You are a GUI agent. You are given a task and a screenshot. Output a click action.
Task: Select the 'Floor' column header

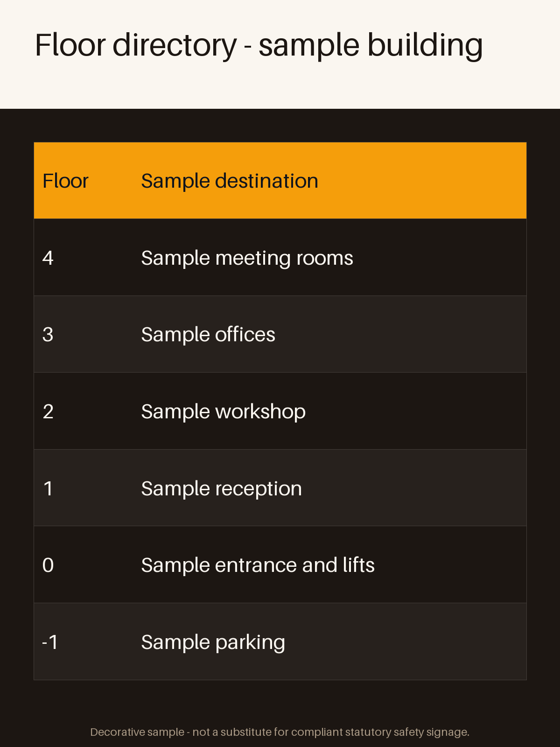[65, 181]
